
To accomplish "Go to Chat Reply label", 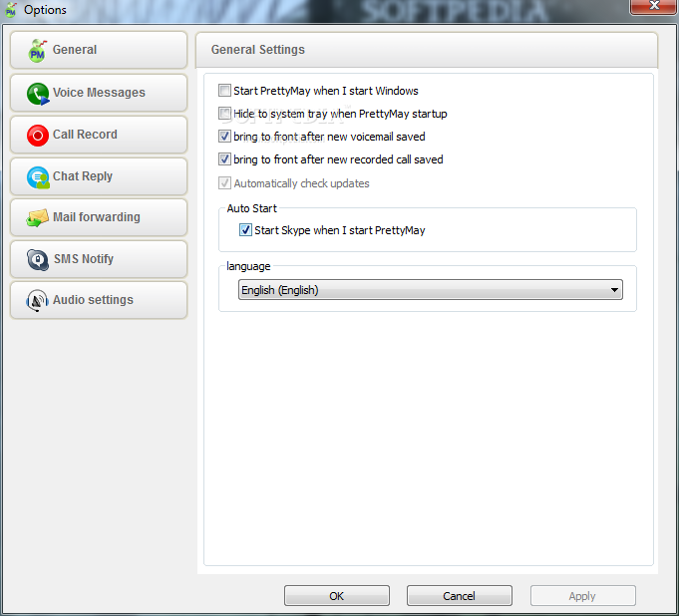I will click(83, 176).
